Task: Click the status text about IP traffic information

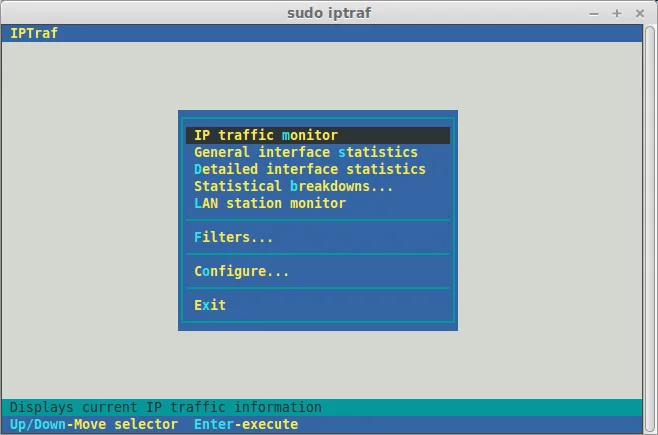Action: click(166, 407)
